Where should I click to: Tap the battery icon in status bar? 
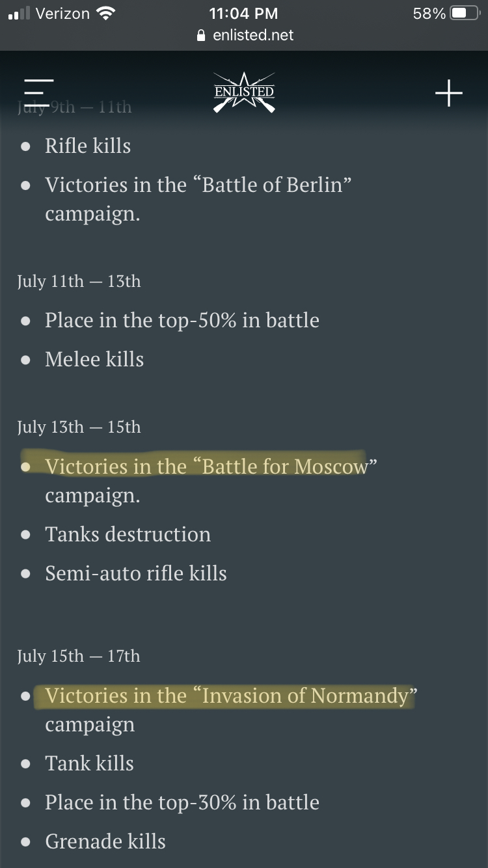point(465,14)
